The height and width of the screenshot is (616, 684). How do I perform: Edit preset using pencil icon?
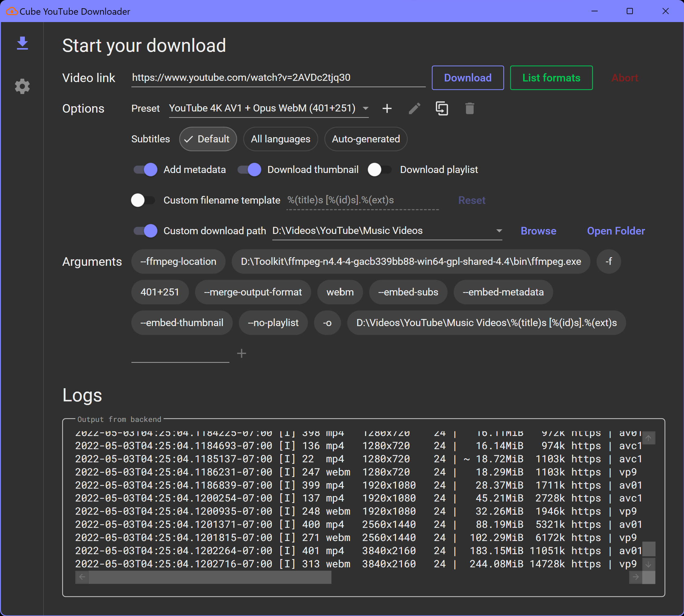(414, 108)
